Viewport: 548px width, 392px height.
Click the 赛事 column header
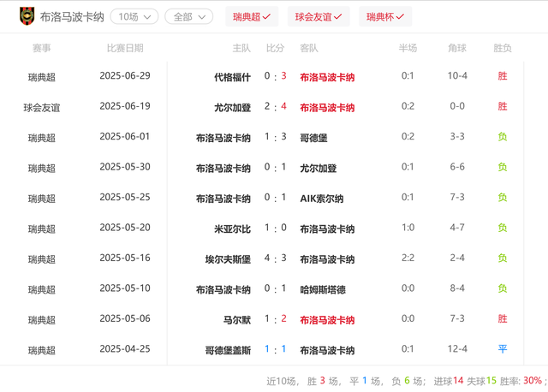42,48
